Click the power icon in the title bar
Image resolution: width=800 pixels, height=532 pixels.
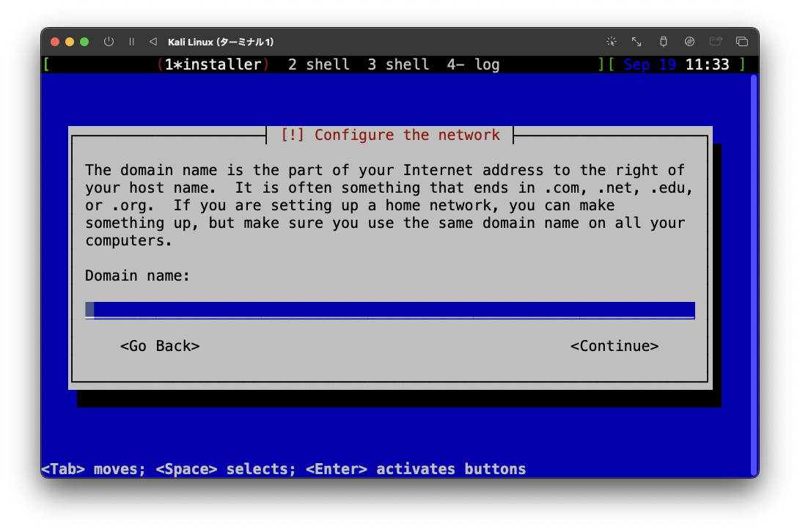coord(108,42)
